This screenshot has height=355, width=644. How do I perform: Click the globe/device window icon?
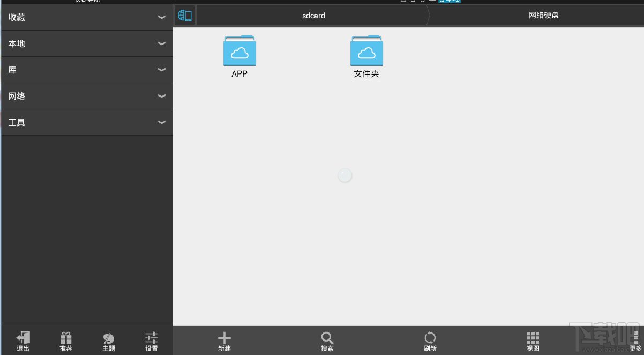pyautogui.click(x=185, y=16)
